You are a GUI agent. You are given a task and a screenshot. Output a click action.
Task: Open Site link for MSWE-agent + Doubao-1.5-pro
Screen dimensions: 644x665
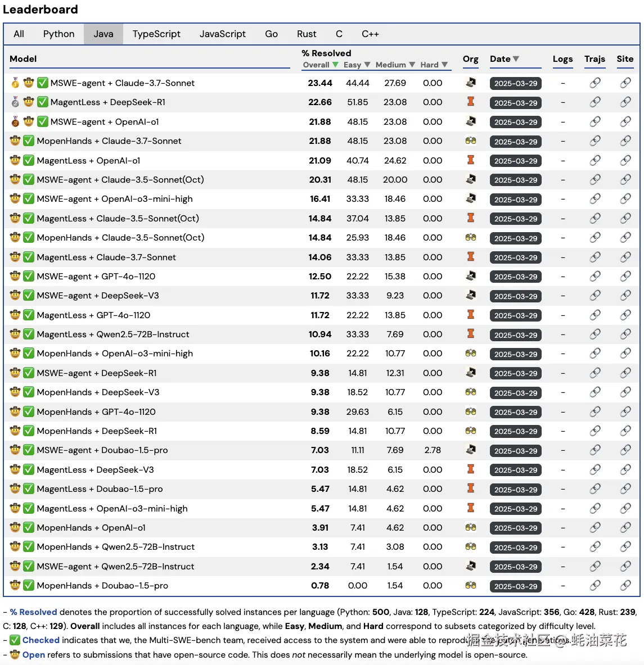pyautogui.click(x=625, y=450)
